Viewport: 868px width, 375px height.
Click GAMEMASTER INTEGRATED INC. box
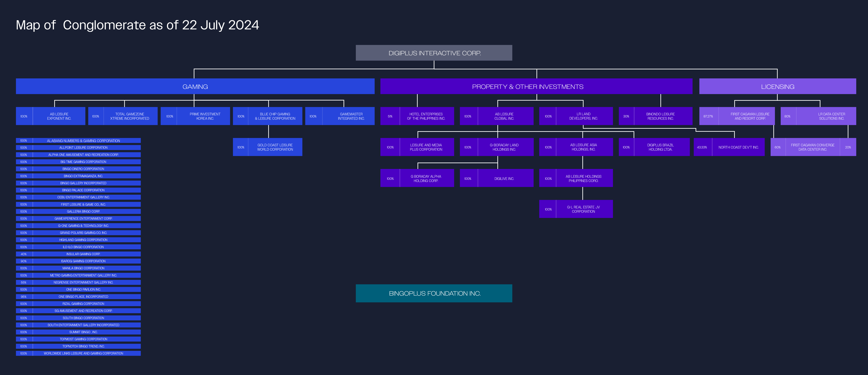(x=340, y=116)
